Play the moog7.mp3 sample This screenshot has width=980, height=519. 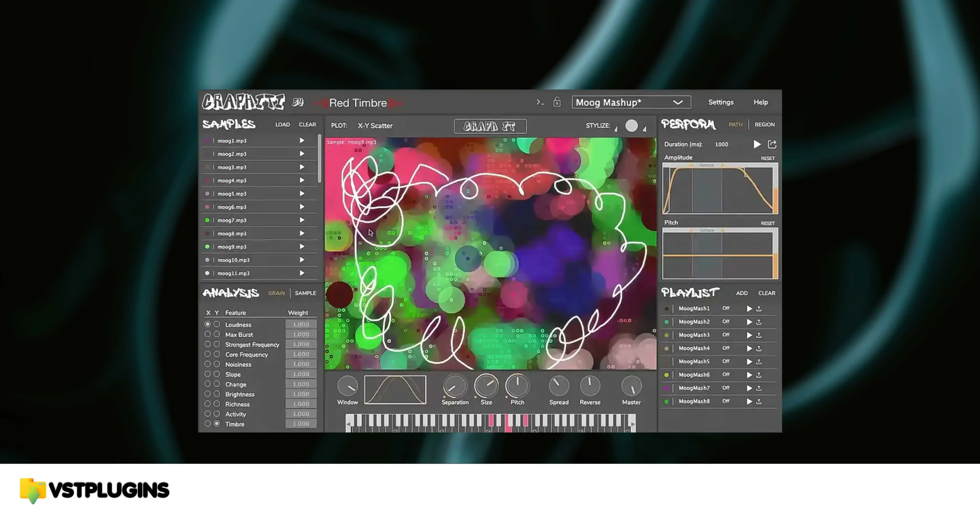point(302,220)
